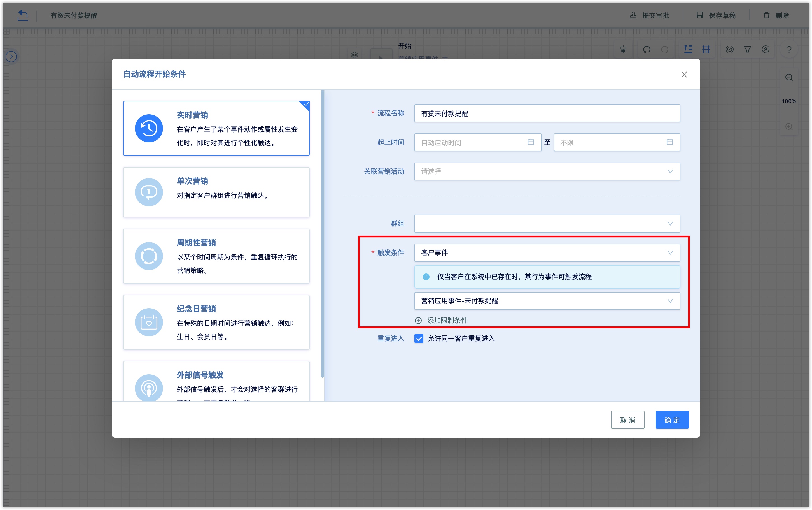Open the 关联营销活动 dropdown
This screenshot has width=812, height=510.
547,171
